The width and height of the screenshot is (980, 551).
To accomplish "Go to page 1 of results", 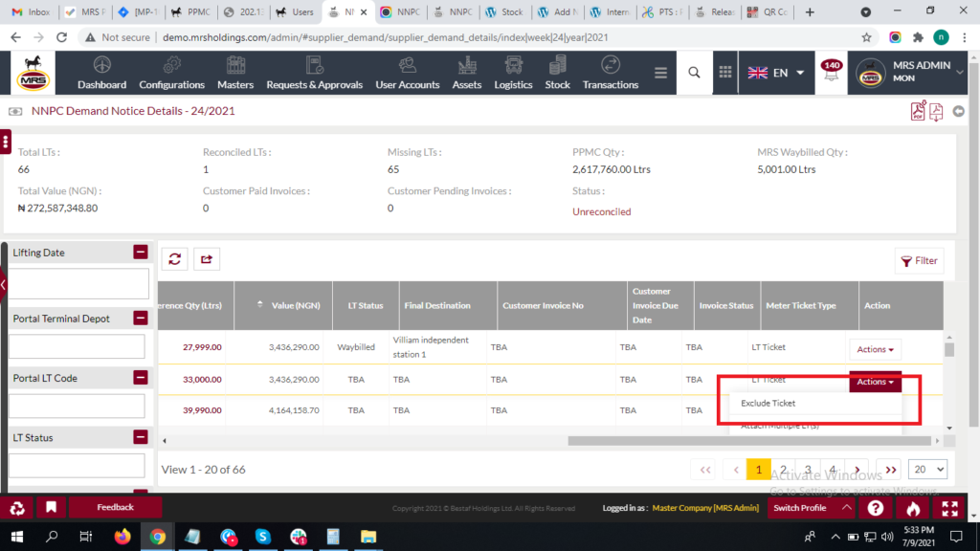I will (759, 469).
